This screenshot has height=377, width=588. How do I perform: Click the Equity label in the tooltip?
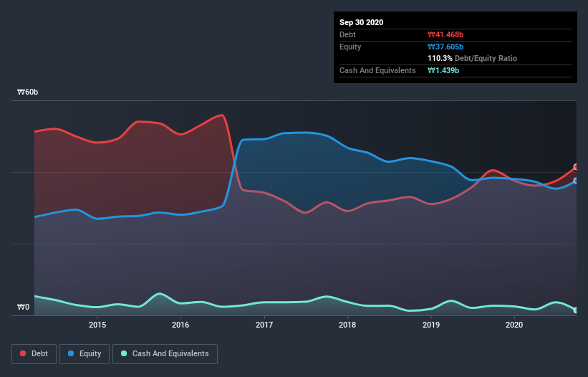point(350,47)
